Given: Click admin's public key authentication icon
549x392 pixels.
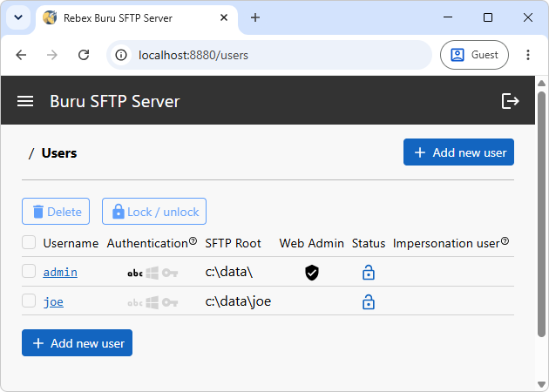Looking at the screenshot, I should (x=170, y=273).
